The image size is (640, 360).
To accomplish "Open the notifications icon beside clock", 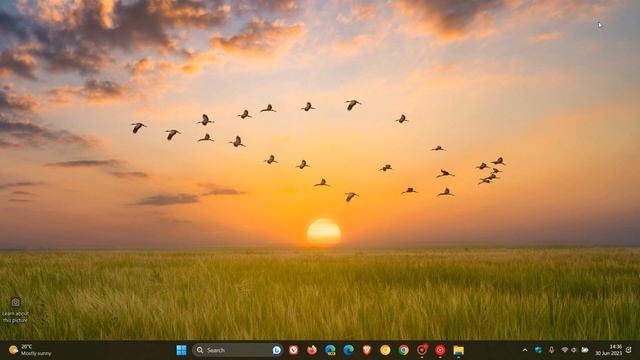I will tap(629, 350).
